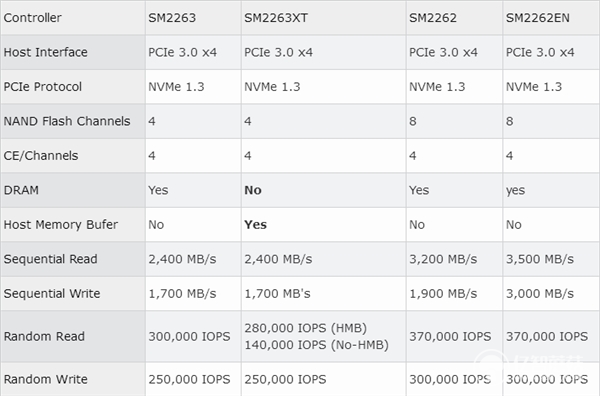The height and width of the screenshot is (396, 600).
Task: Click the SM2262 column header
Action: point(433,18)
